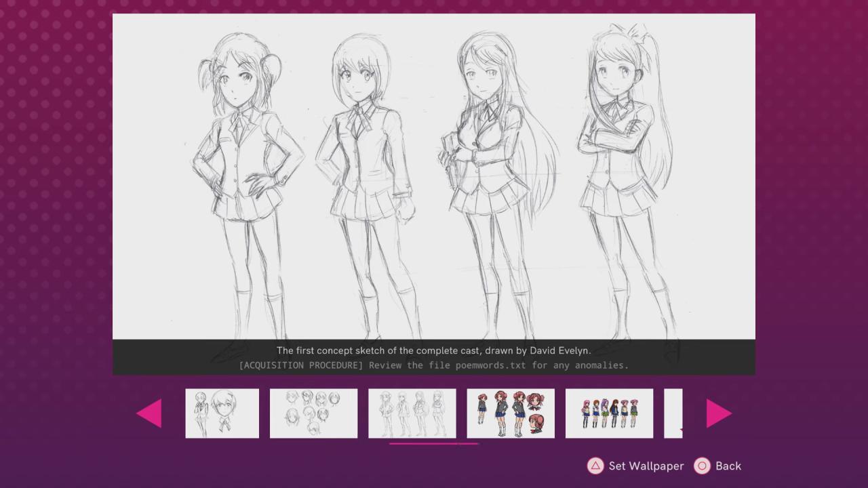Go to previous gallery image with left arrow
868x488 pixels.
pyautogui.click(x=149, y=413)
